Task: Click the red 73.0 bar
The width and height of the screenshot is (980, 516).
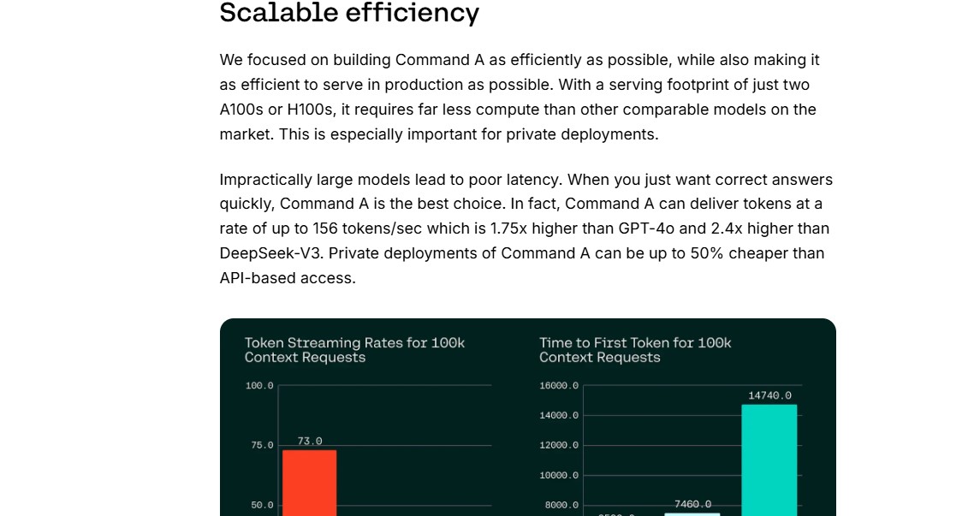Action: [x=309, y=483]
